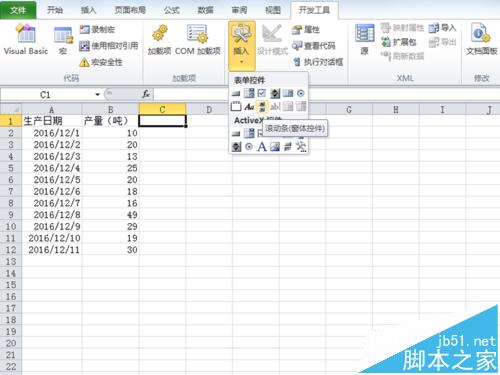
Task: Select the ActiveX label control A icon
Action: [262, 147]
